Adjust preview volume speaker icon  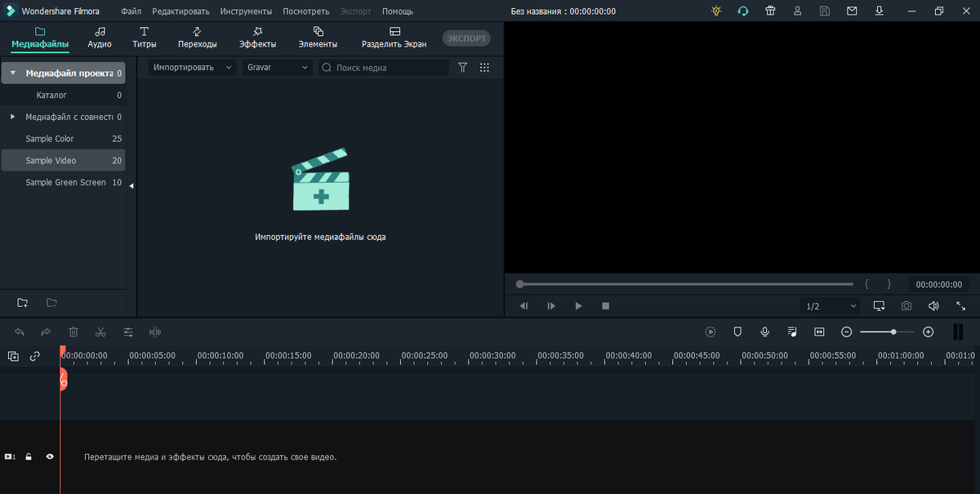pos(933,306)
